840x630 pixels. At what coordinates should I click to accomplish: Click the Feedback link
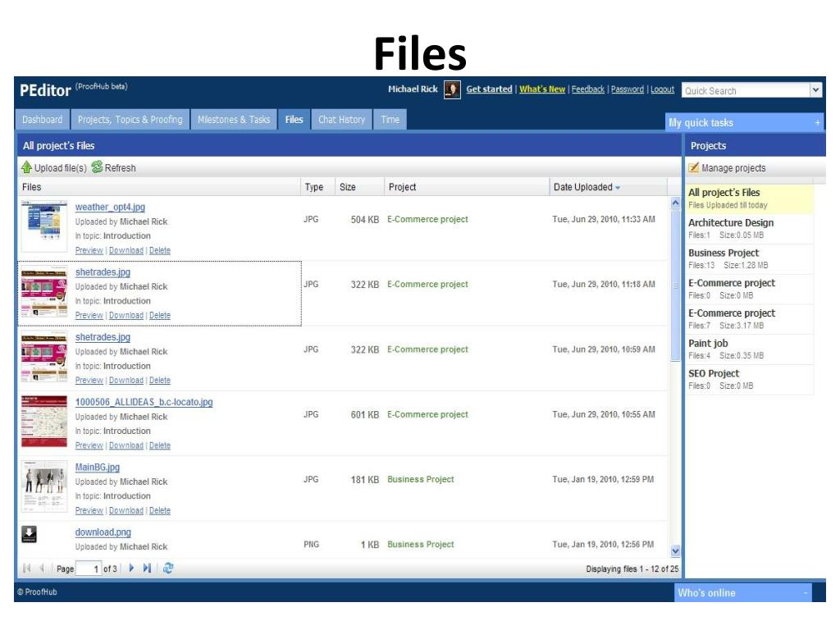click(587, 89)
